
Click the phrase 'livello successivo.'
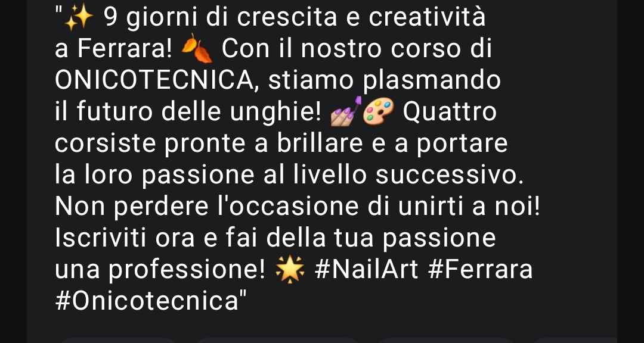click(409, 175)
